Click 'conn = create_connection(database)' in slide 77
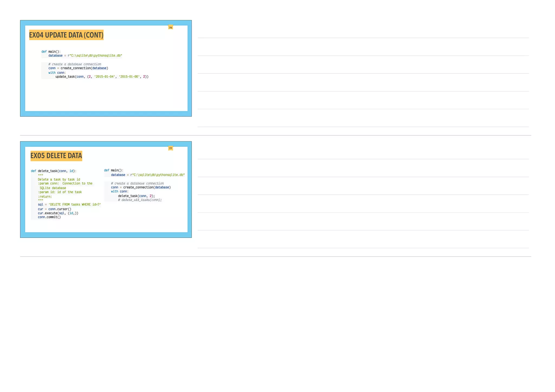 141,187
